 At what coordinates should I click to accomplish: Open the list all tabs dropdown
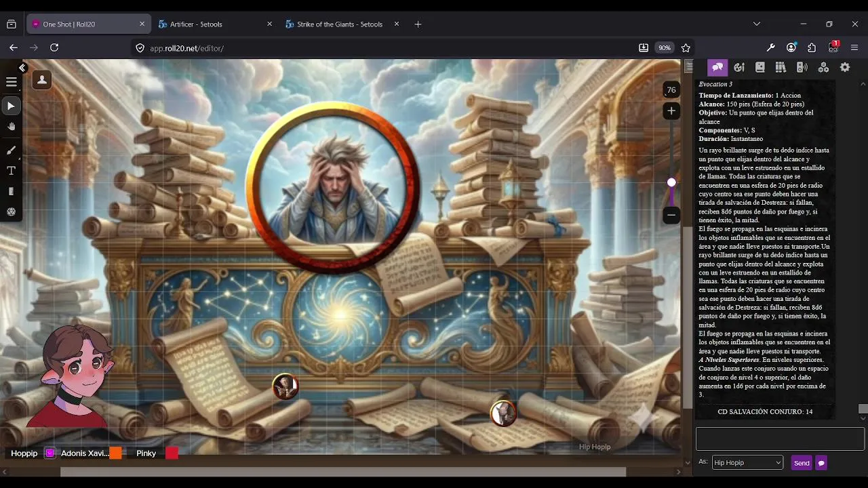(x=757, y=24)
